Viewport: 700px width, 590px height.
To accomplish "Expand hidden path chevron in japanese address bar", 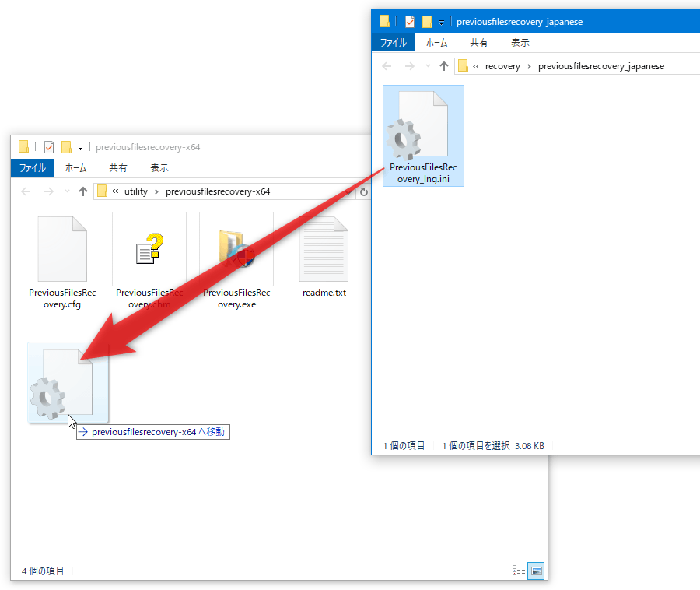I will (476, 66).
